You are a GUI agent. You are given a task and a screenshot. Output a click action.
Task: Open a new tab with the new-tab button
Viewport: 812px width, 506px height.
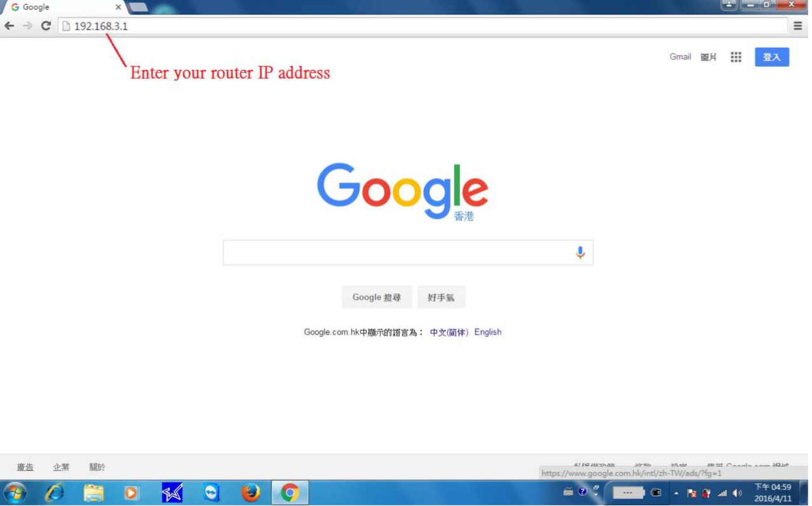139,8
